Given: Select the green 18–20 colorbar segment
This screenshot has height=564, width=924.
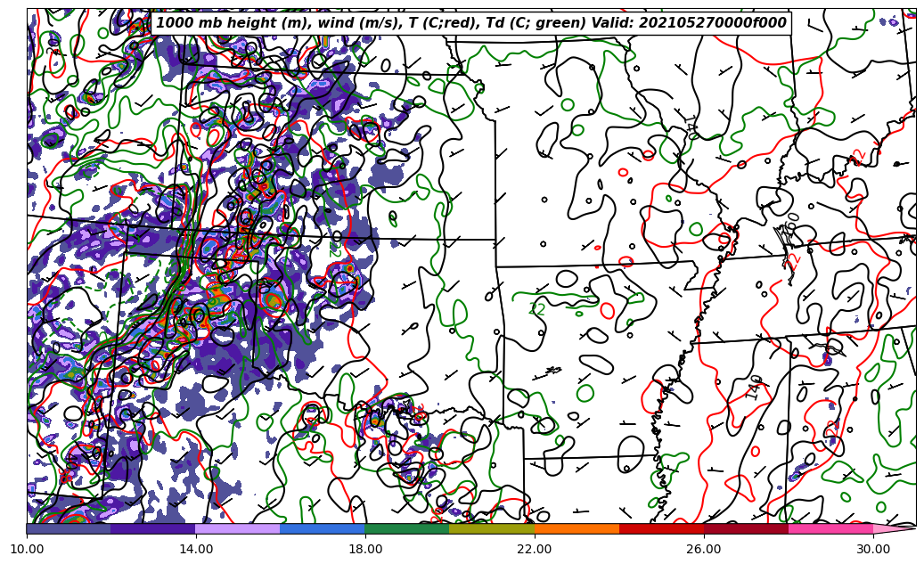Looking at the screenshot, I should 407,528.
